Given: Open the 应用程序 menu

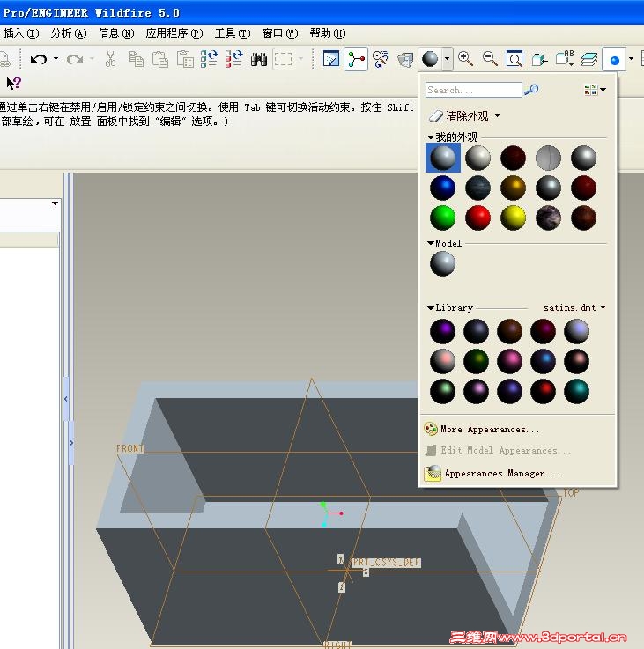Looking at the screenshot, I should 174,33.
